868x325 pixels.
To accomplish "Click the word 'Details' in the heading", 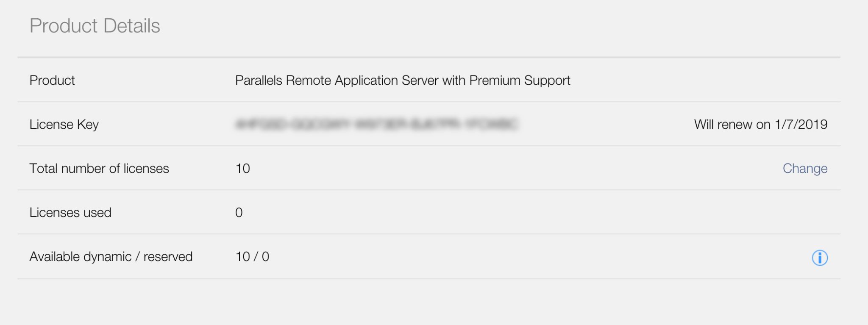I will click(131, 26).
